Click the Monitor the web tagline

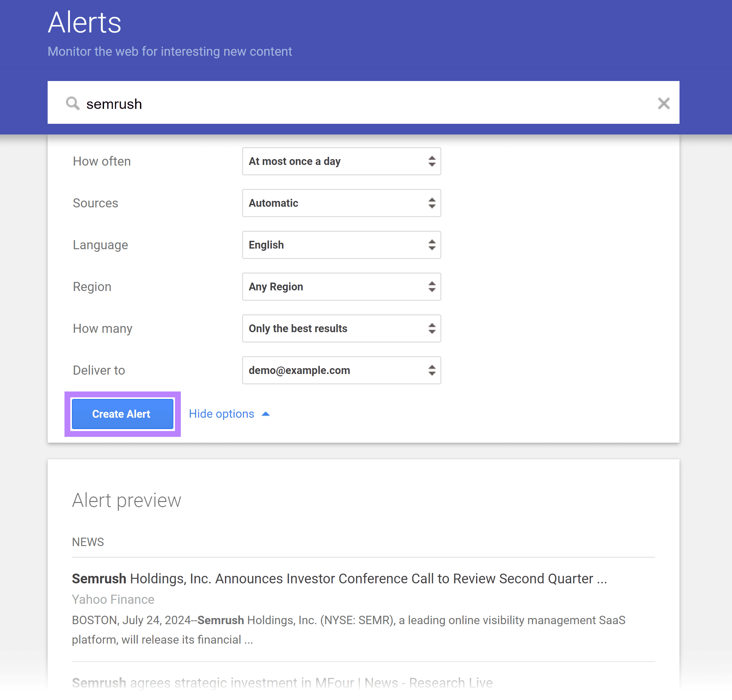(x=170, y=52)
